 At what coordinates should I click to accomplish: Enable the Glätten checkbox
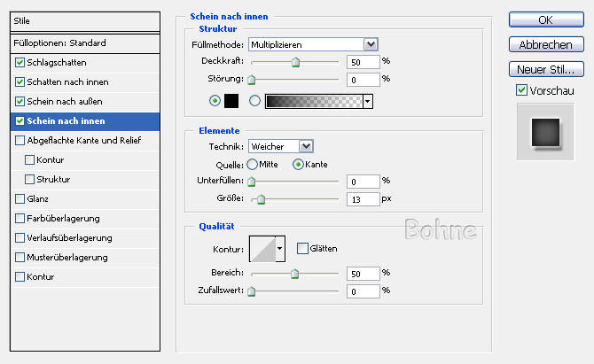(302, 249)
